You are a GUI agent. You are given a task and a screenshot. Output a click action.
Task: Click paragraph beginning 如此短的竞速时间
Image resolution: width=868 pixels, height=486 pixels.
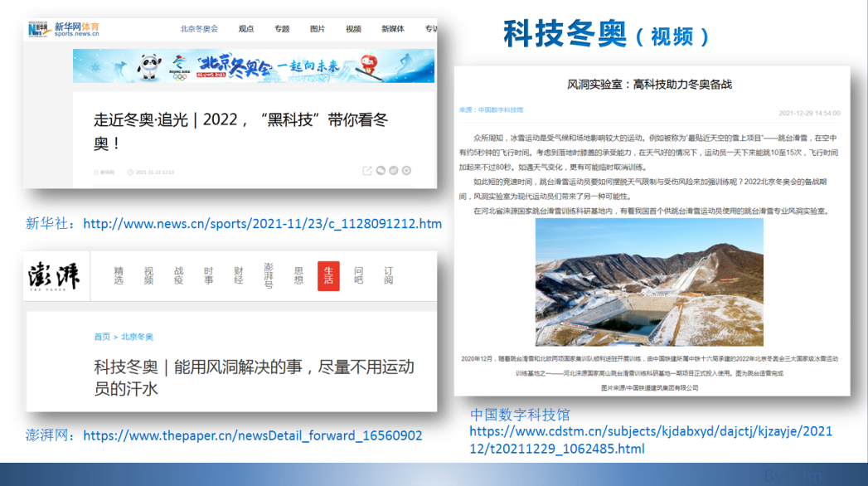pyautogui.click(x=643, y=189)
